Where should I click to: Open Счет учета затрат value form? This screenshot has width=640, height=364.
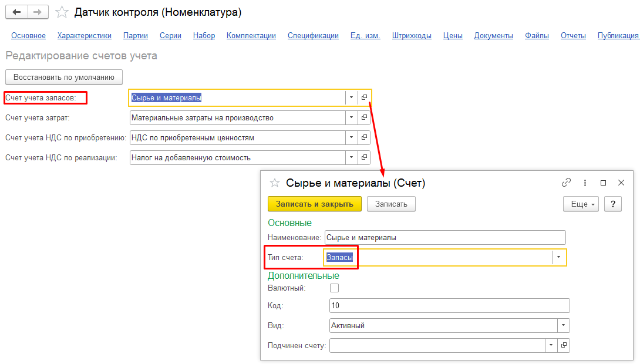click(x=364, y=117)
